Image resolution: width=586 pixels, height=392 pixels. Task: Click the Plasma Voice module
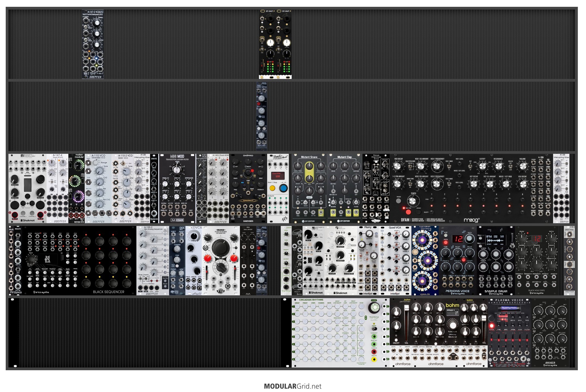point(509,333)
